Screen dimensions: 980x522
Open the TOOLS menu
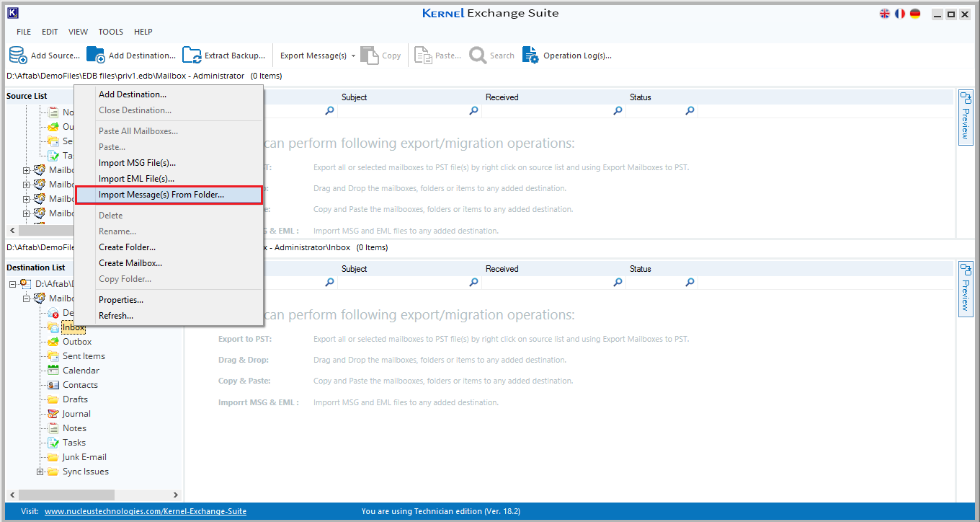[x=111, y=32]
